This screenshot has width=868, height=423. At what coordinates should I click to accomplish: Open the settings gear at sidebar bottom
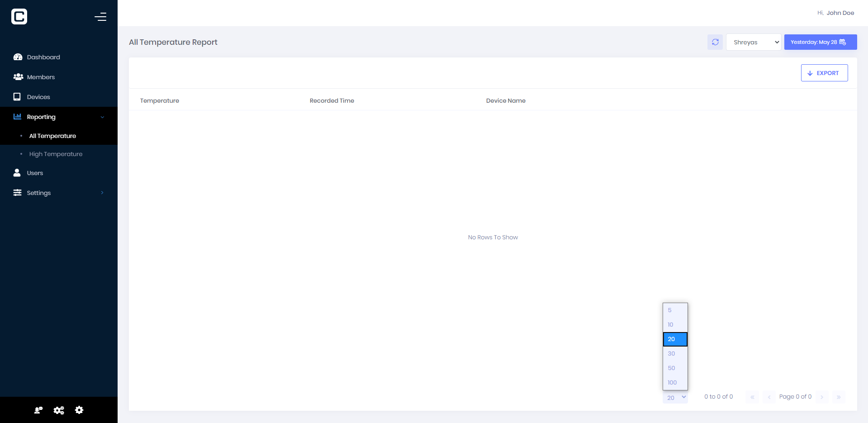coord(79,410)
